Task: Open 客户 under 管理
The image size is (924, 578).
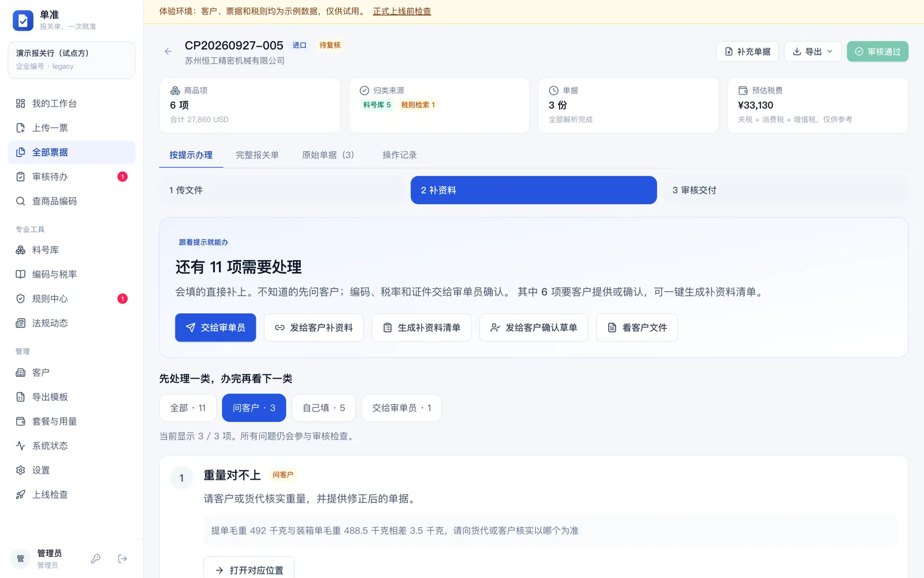Action: tap(72, 372)
